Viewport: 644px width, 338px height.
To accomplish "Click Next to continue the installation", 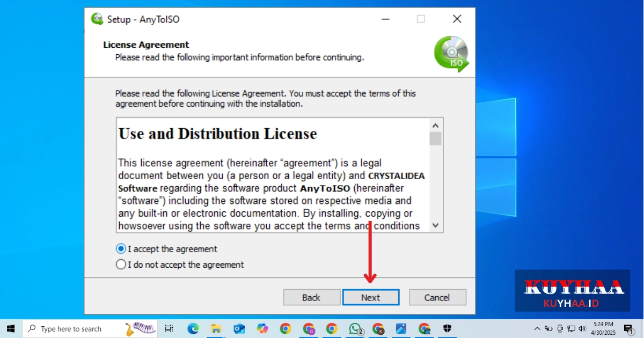I will [x=370, y=297].
